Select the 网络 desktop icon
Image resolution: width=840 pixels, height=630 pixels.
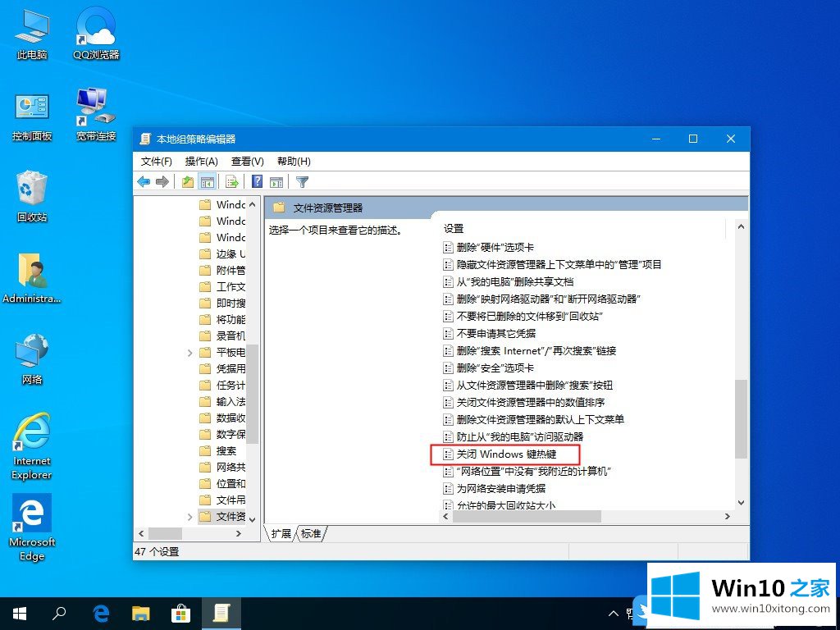click(x=32, y=359)
